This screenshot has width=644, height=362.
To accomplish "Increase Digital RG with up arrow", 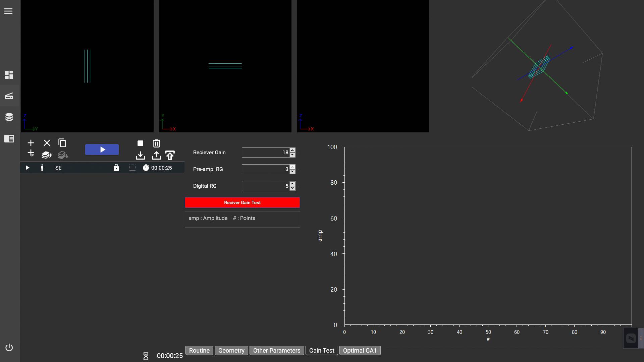I will tap(292, 184).
